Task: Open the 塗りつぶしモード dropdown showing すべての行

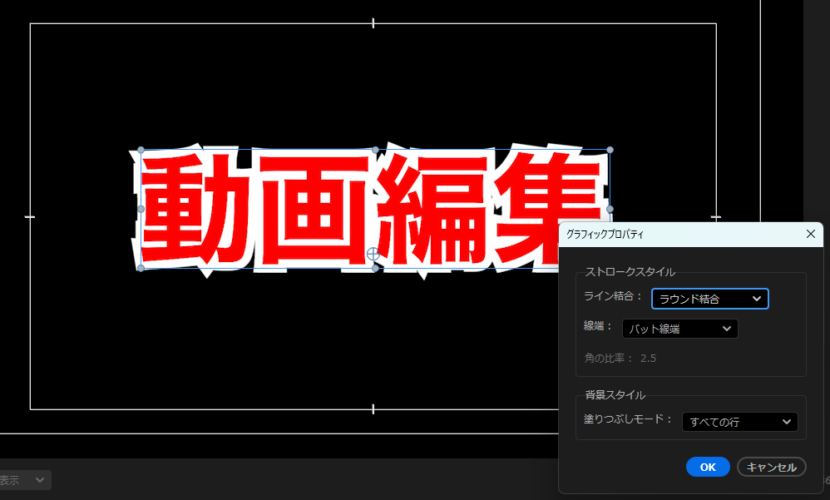Action: coord(739,422)
